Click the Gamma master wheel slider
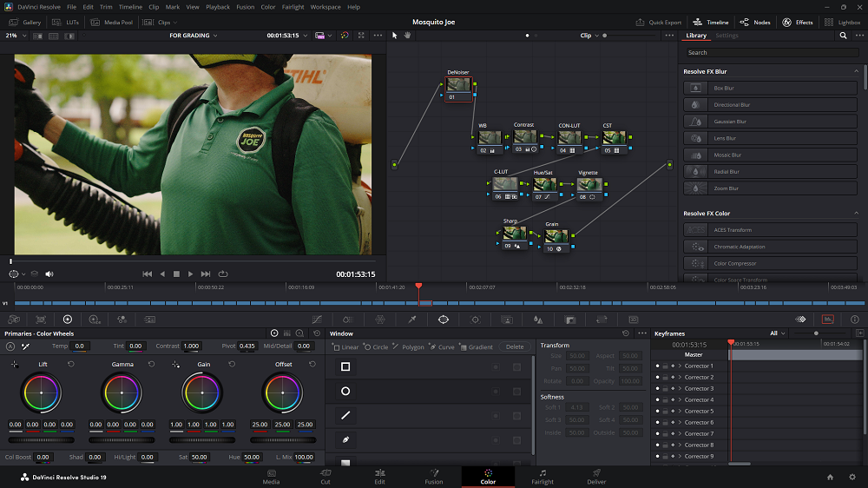 [122, 439]
